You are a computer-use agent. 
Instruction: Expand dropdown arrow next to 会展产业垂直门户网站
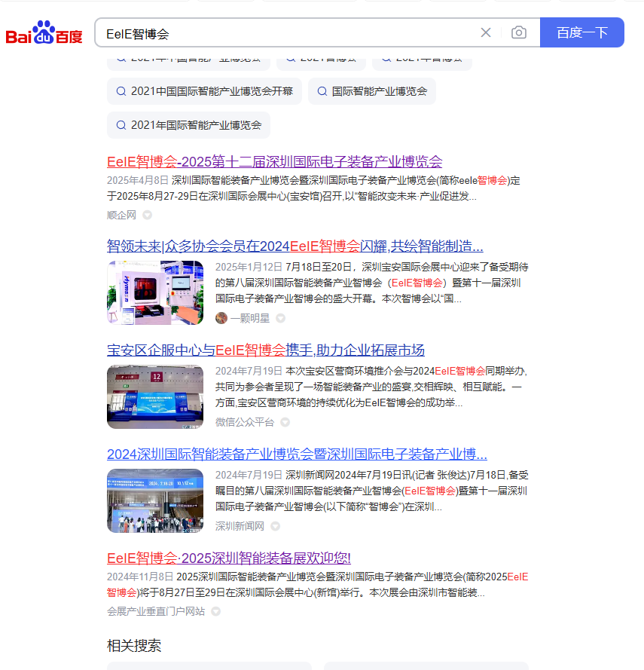tap(216, 611)
